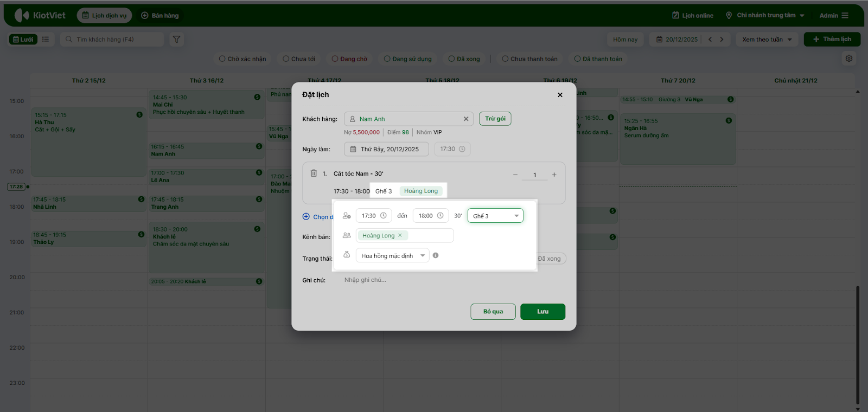868x412 pixels.
Task: Click Bỏ qua to cancel
Action: point(493,312)
